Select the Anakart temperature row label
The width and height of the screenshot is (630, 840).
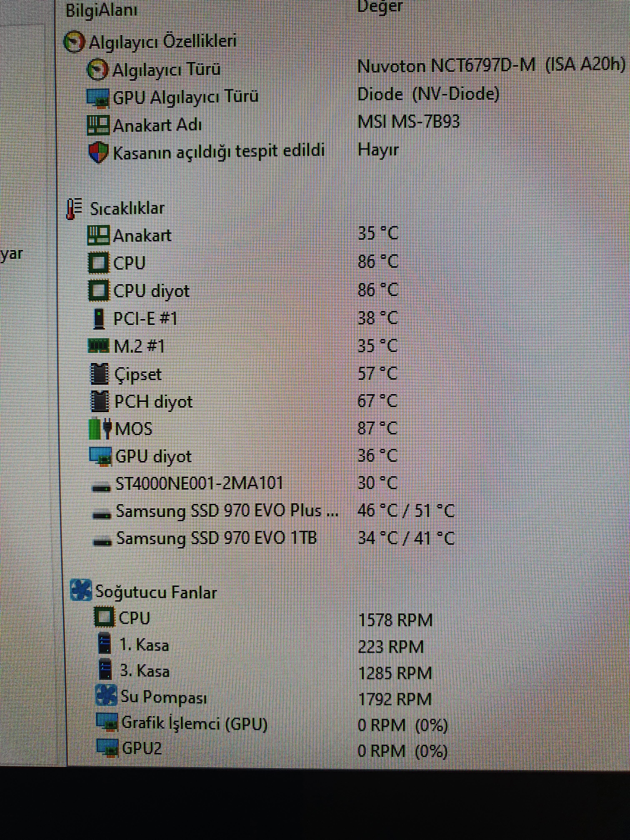142,236
